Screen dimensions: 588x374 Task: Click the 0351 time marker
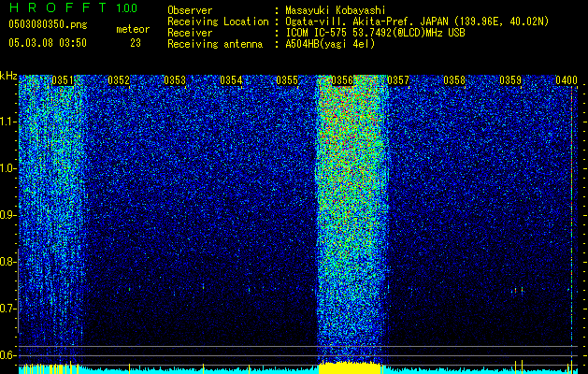pyautogui.click(x=63, y=80)
